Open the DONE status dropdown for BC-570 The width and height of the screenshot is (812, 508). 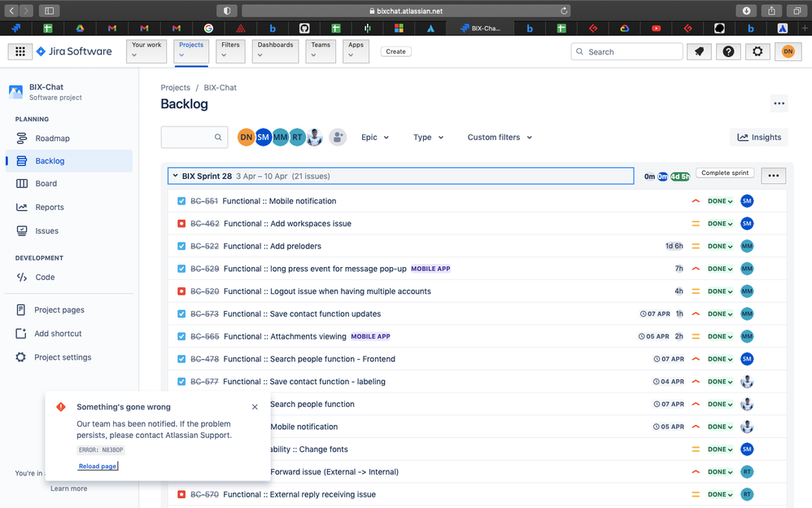point(720,494)
